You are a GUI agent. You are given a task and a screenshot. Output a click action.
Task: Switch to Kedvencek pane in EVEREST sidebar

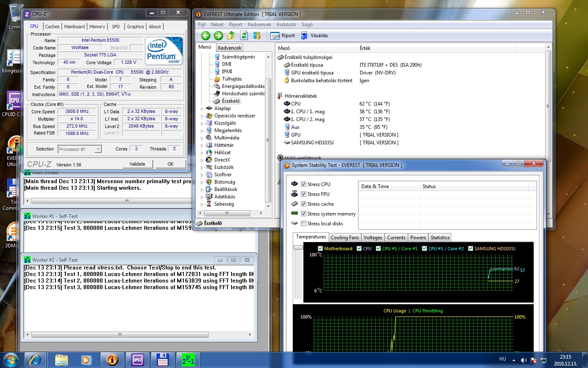[x=229, y=48]
